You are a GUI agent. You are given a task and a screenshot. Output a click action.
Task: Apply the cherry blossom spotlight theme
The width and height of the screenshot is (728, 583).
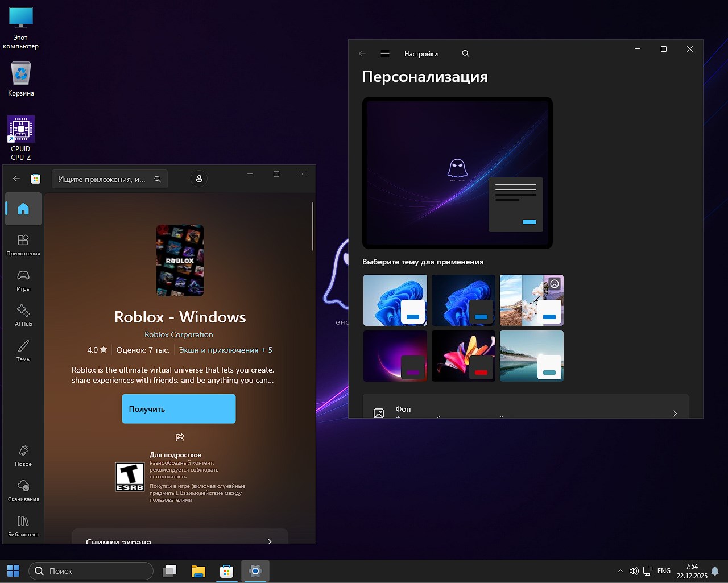532,300
